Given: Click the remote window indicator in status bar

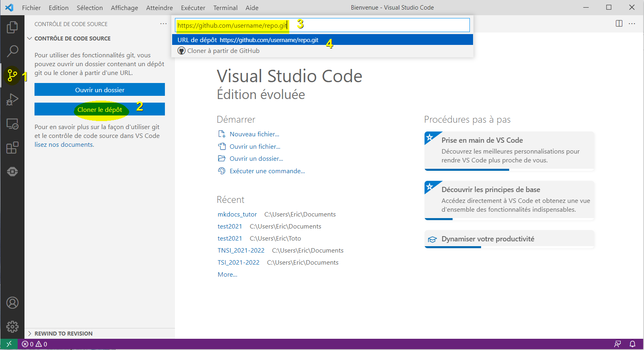Looking at the screenshot, I should 9,344.
